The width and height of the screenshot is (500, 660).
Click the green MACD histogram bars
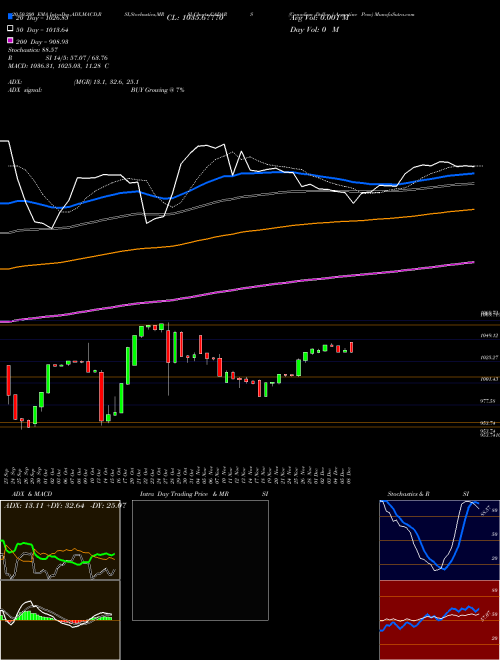coord(29,616)
